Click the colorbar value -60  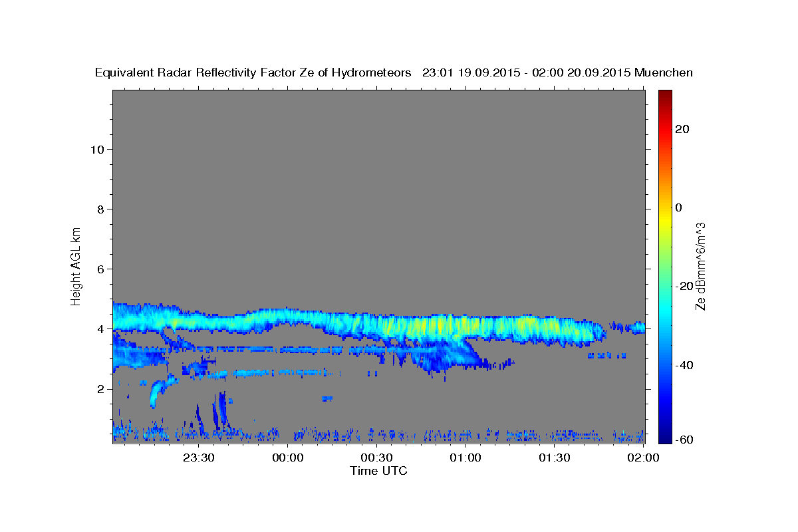point(686,439)
